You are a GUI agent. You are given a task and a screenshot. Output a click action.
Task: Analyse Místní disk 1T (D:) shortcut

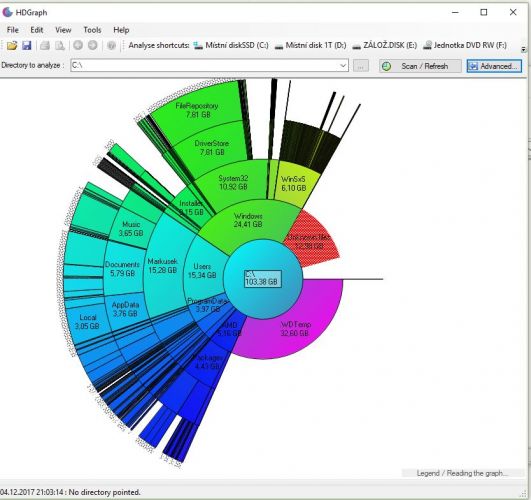coord(311,45)
